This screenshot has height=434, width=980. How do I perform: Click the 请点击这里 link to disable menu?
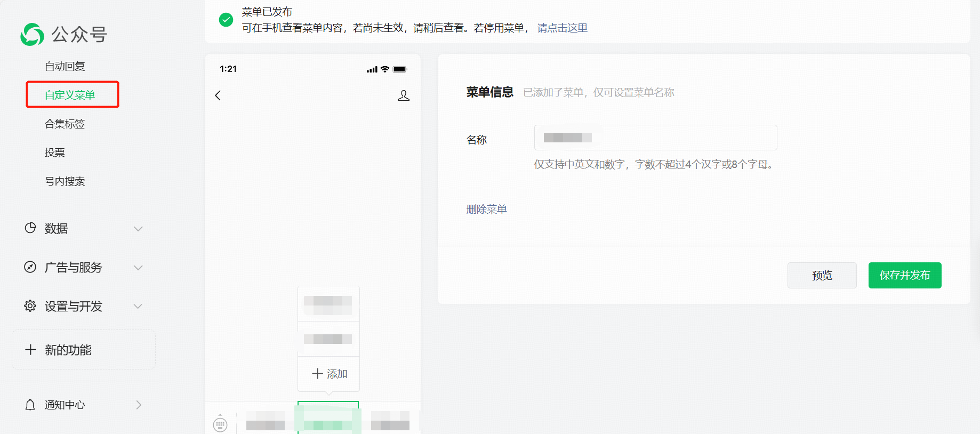tap(562, 28)
